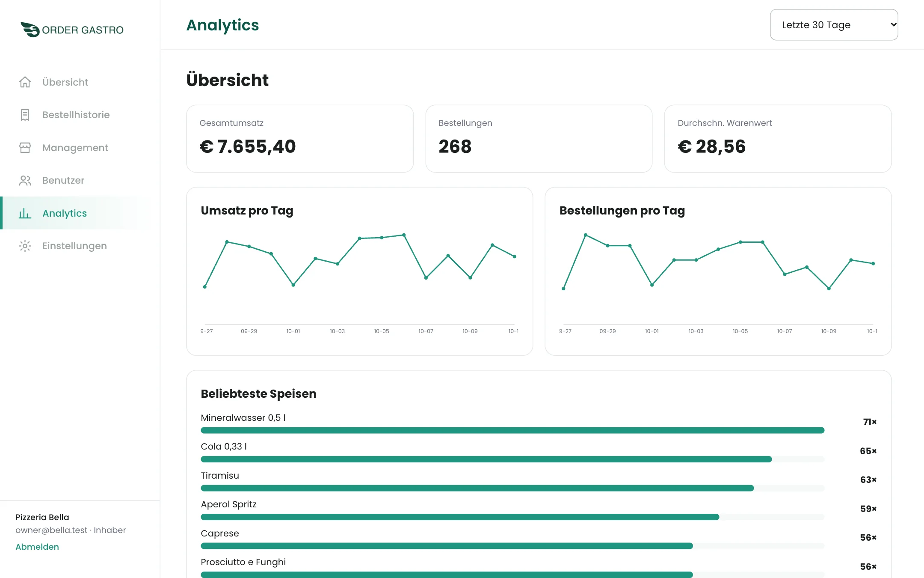Image resolution: width=924 pixels, height=578 pixels.
Task: Open the Letzte 30 Tage period dropdown
Action: (834, 25)
